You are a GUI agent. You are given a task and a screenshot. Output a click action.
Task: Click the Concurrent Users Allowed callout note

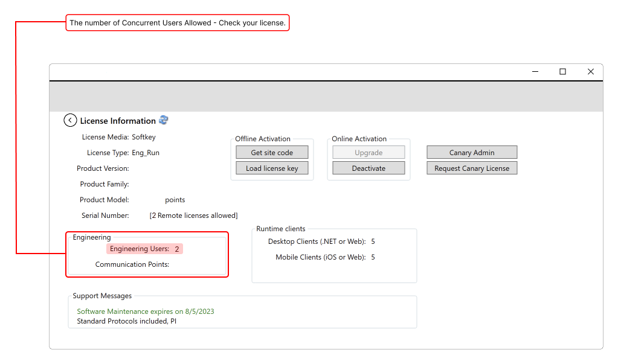click(x=177, y=23)
